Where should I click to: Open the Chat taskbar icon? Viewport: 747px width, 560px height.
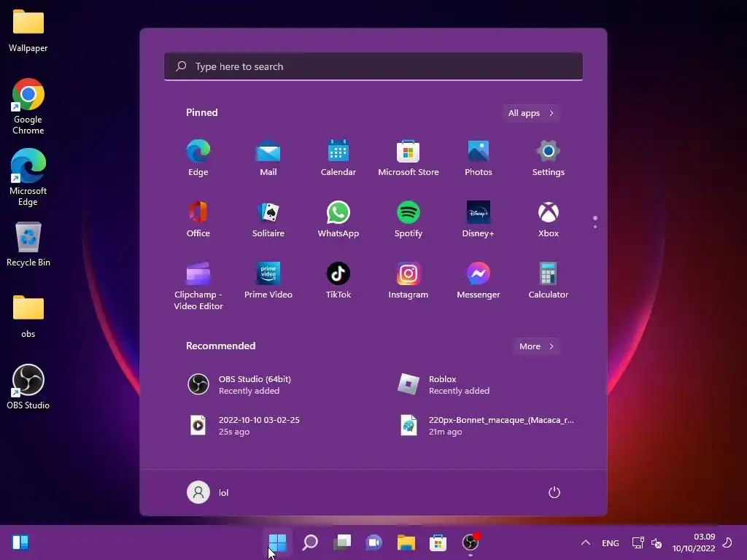(x=374, y=542)
